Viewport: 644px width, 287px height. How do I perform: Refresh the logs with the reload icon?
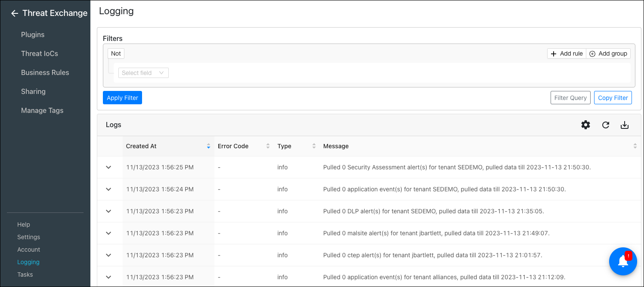pyautogui.click(x=606, y=125)
